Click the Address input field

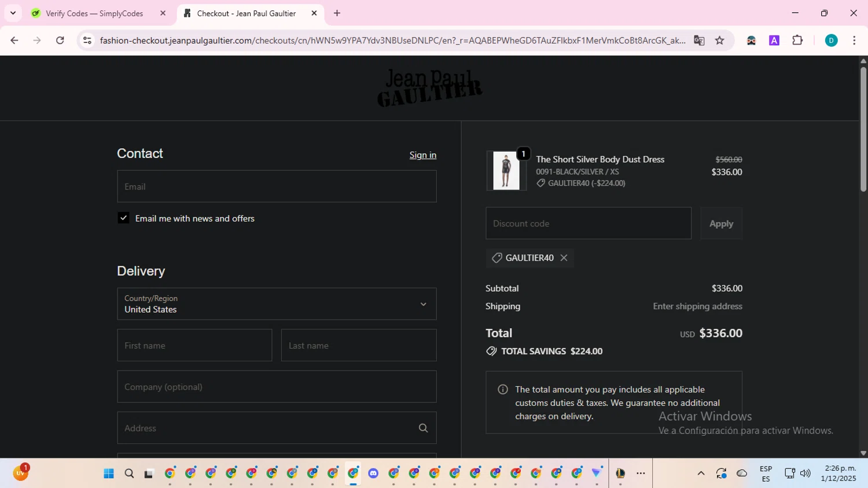click(x=277, y=428)
